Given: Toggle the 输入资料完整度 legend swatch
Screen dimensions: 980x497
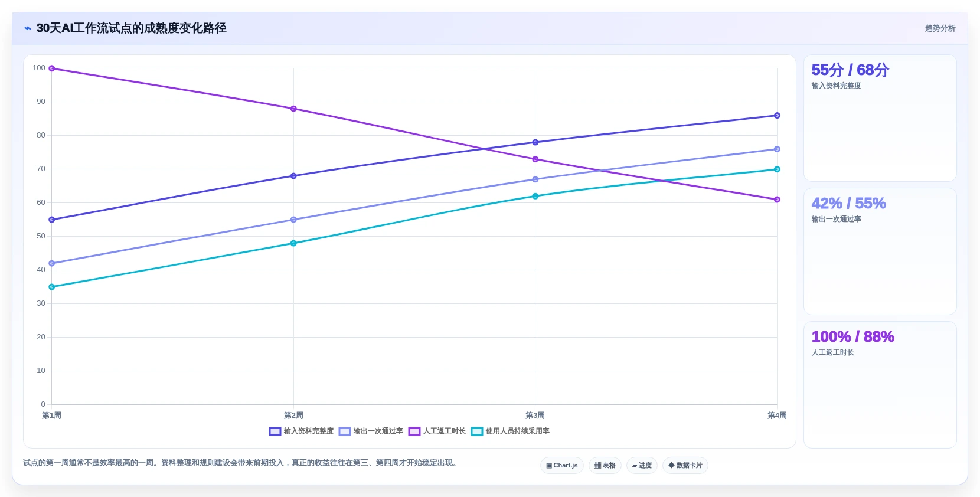Looking at the screenshot, I should (x=275, y=431).
